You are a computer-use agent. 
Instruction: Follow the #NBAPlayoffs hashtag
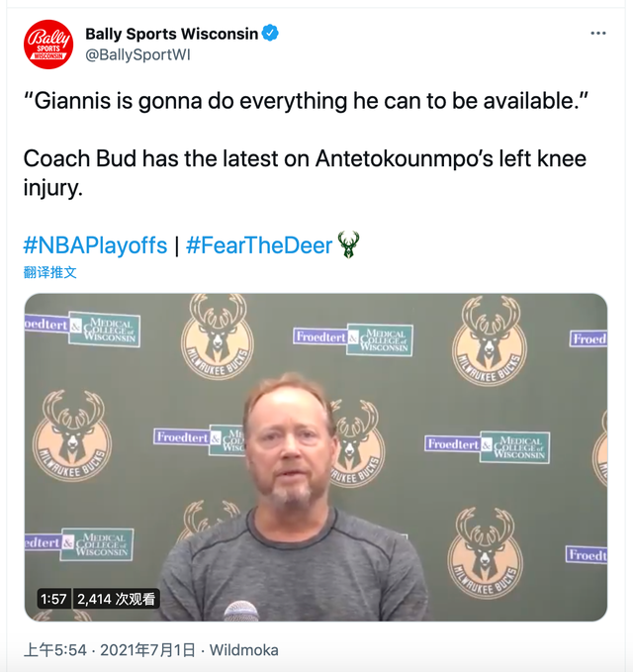click(95, 245)
